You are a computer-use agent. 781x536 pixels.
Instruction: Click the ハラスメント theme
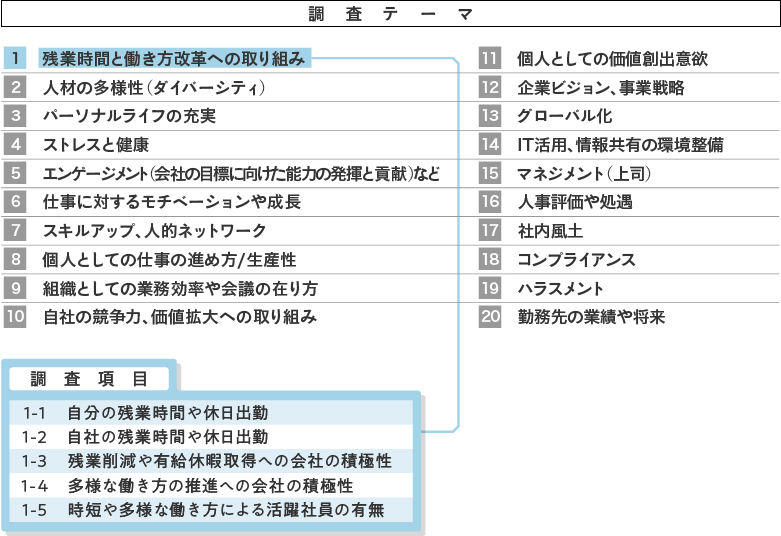click(x=560, y=289)
